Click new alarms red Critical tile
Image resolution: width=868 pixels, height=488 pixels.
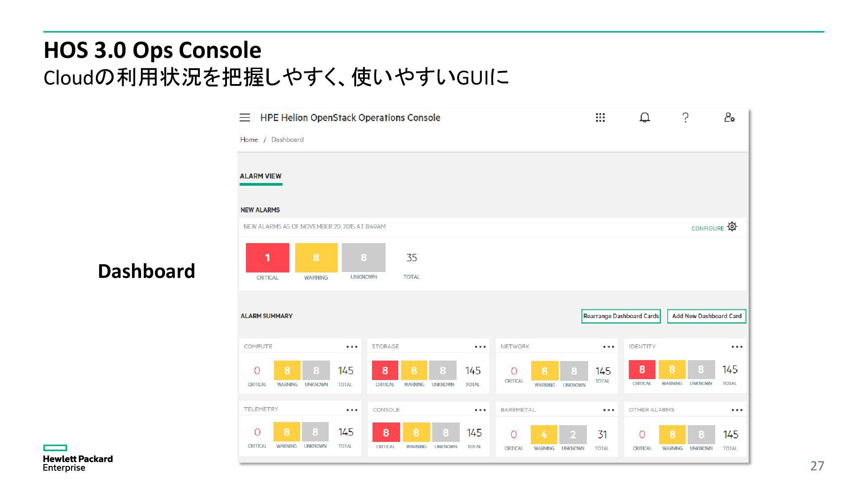tap(268, 258)
